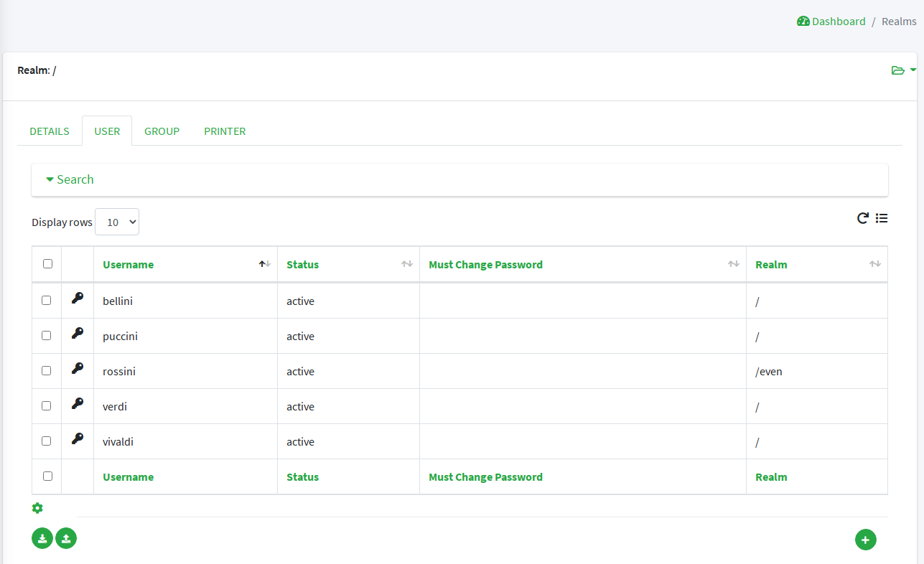The width and height of the screenshot is (924, 564).
Task: Switch to the GROUP tab
Action: [162, 131]
